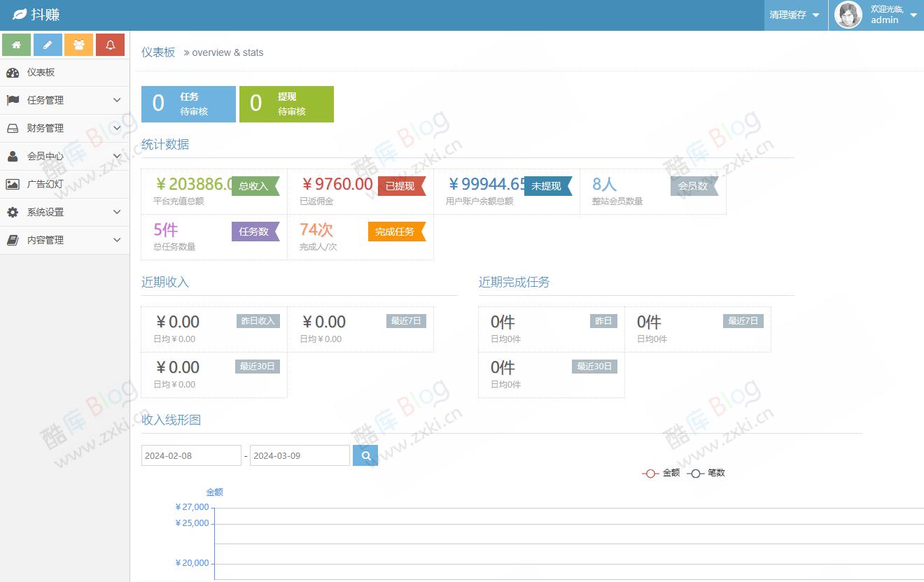924x582 pixels.
Task: Open the 任务 待审核 blue tile
Action: [x=188, y=104]
